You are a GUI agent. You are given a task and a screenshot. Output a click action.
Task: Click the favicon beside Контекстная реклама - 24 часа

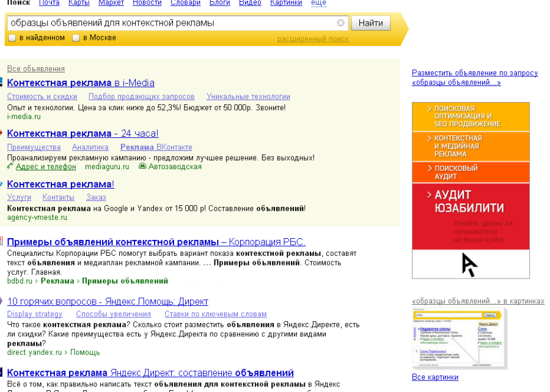pyautogui.click(x=2, y=134)
